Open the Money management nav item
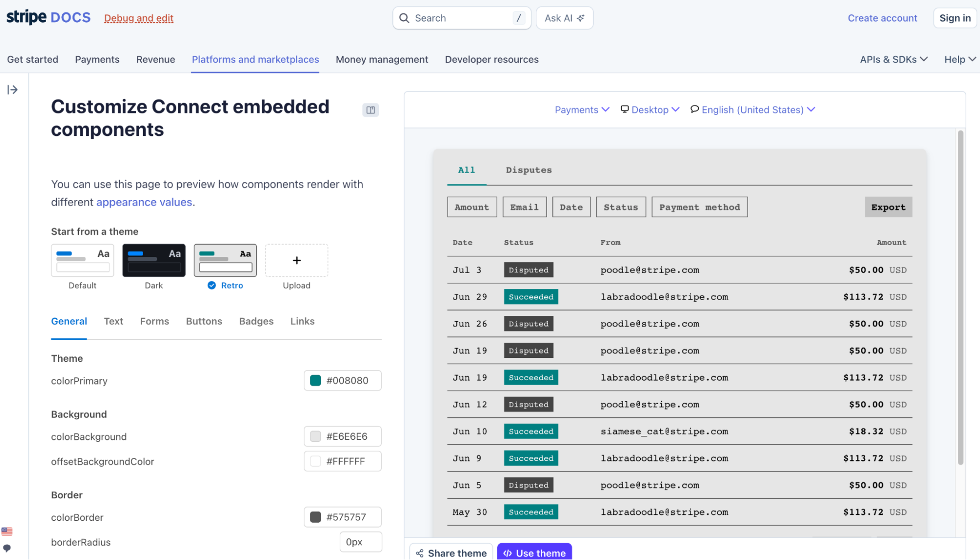Image resolution: width=980 pixels, height=560 pixels. point(382,59)
